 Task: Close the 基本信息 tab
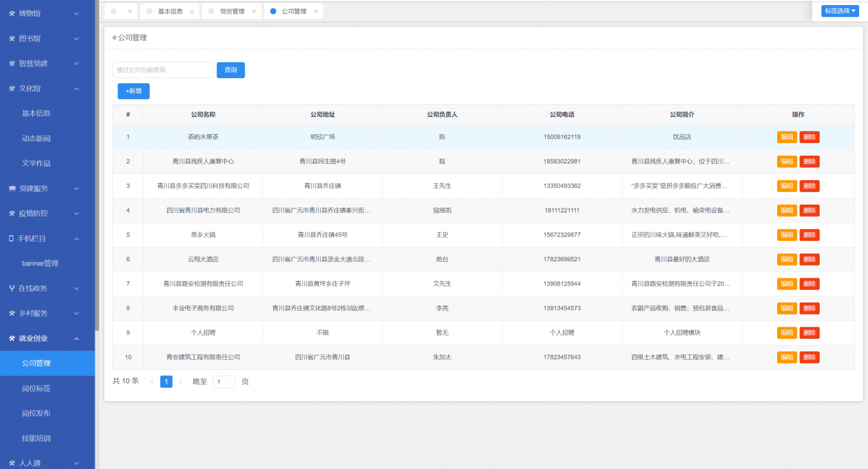[x=191, y=11]
